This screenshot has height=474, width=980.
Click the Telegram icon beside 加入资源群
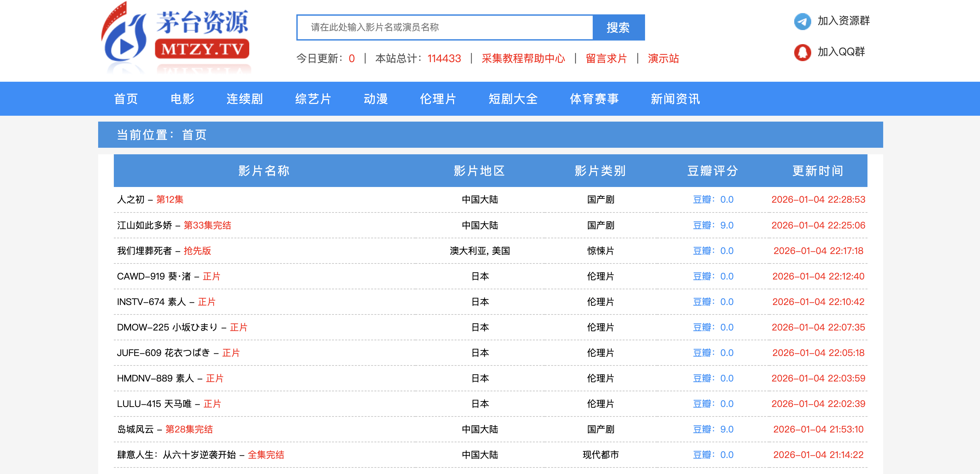tap(802, 21)
